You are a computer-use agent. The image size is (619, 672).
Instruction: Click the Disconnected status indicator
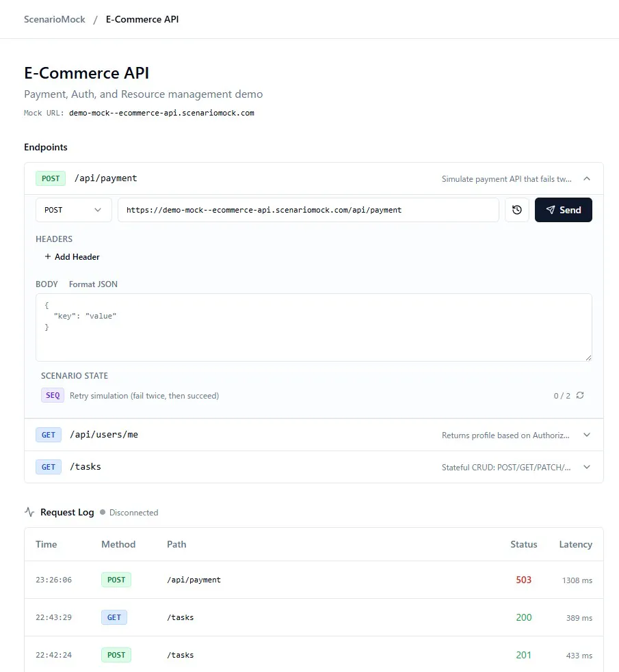pyautogui.click(x=129, y=512)
